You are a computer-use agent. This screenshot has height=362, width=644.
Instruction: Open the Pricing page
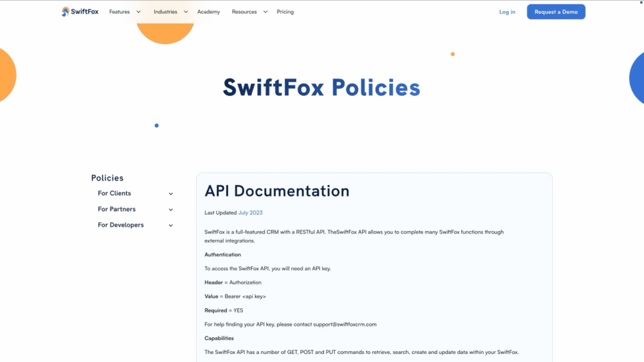pyautogui.click(x=285, y=11)
